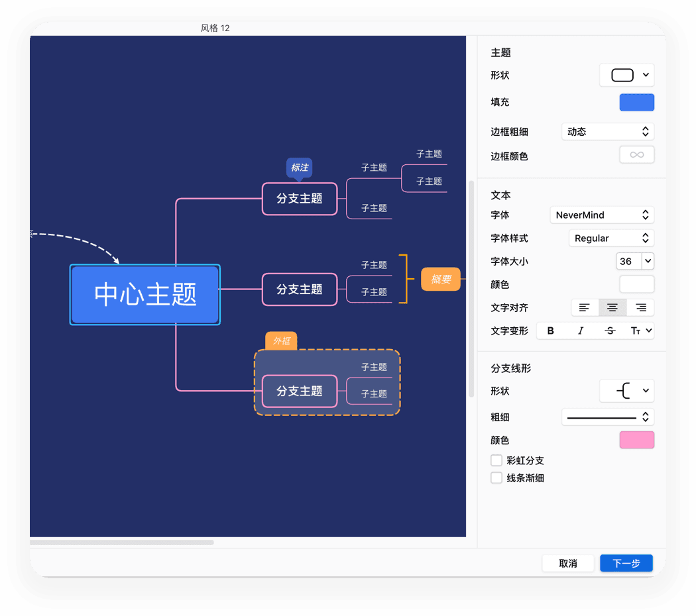
Task: Apply italic text formatting
Action: click(581, 331)
